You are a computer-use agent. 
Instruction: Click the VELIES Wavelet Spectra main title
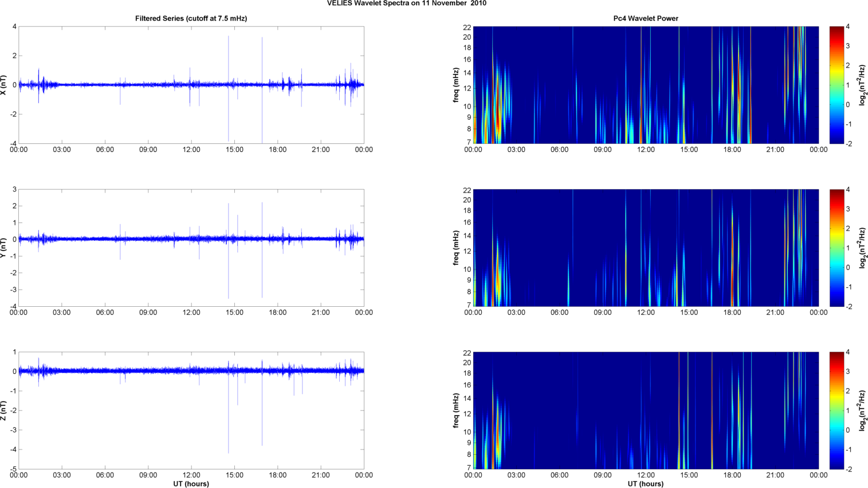(x=406, y=3)
